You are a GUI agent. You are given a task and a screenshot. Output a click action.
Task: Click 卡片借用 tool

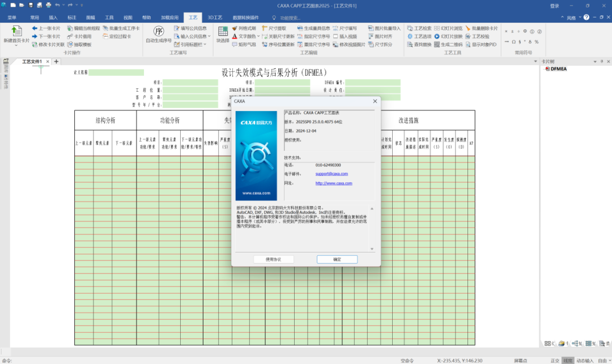pos(79,36)
